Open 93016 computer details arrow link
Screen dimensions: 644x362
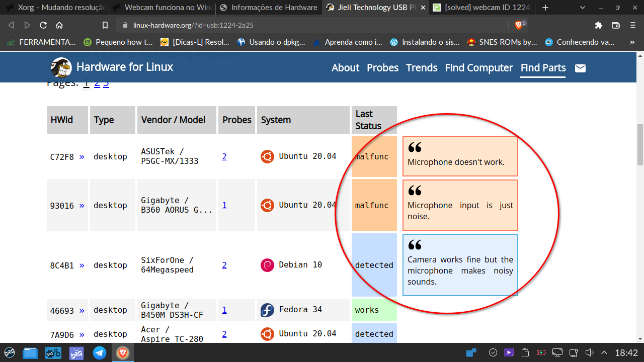pyautogui.click(x=82, y=206)
